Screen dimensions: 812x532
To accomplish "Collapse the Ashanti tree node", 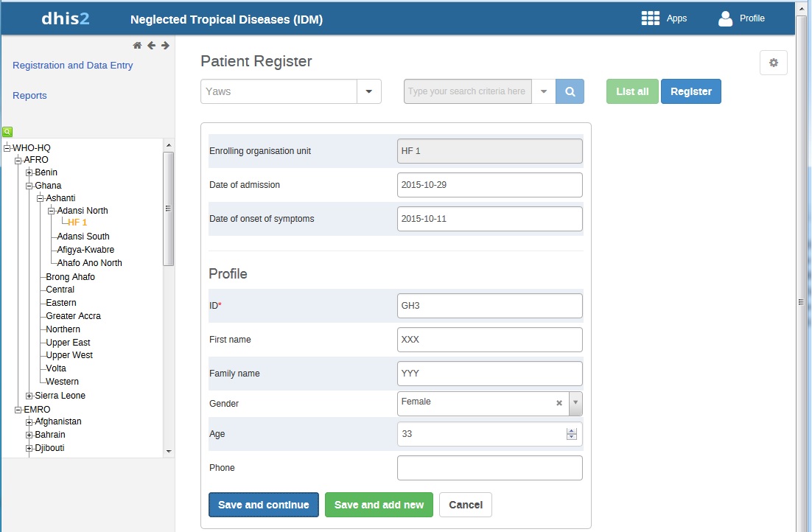I will [41, 198].
